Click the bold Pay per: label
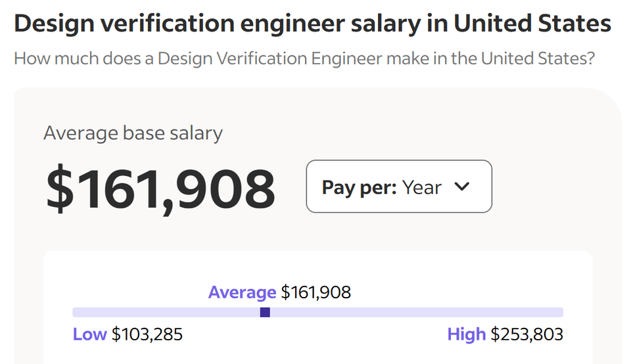 point(359,187)
